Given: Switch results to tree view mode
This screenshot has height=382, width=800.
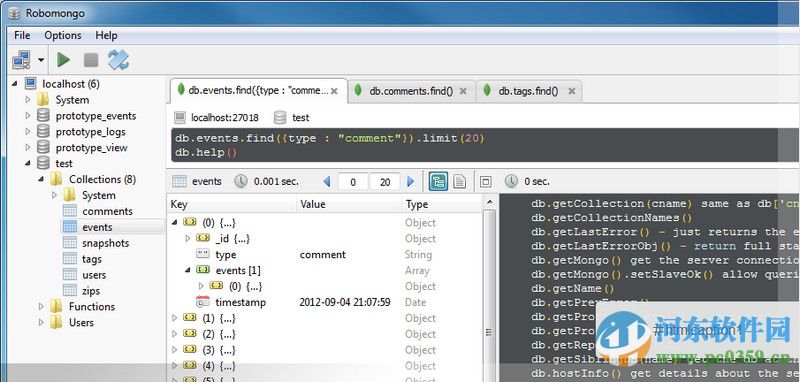Looking at the screenshot, I should [438, 181].
